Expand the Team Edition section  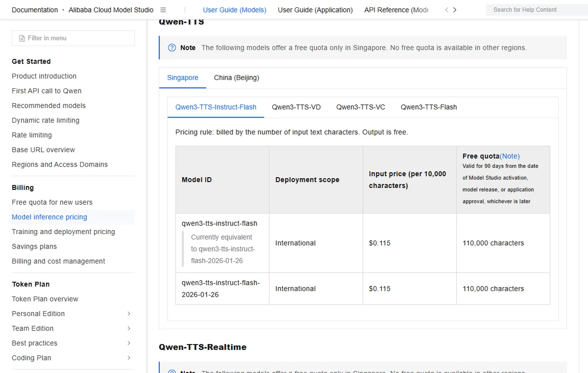tap(129, 328)
